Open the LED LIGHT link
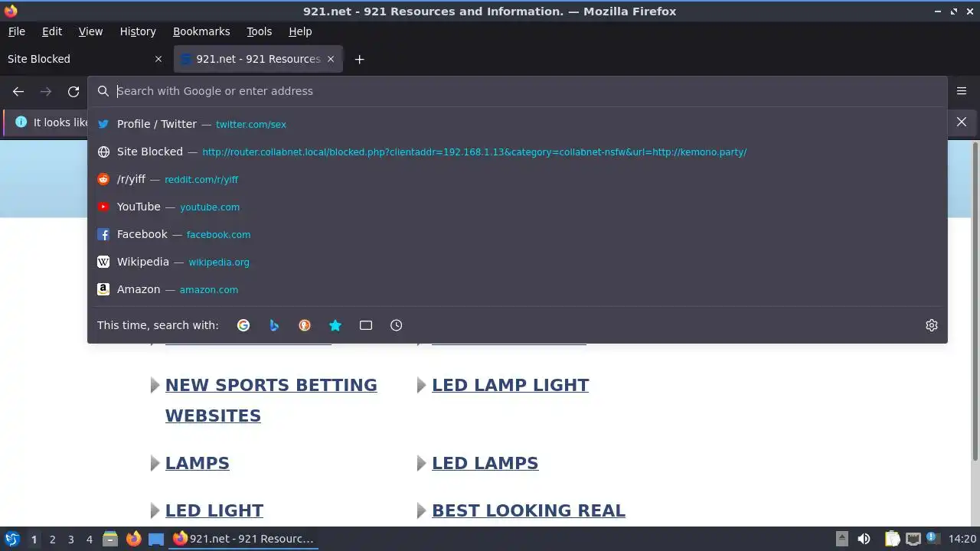 [x=214, y=510]
